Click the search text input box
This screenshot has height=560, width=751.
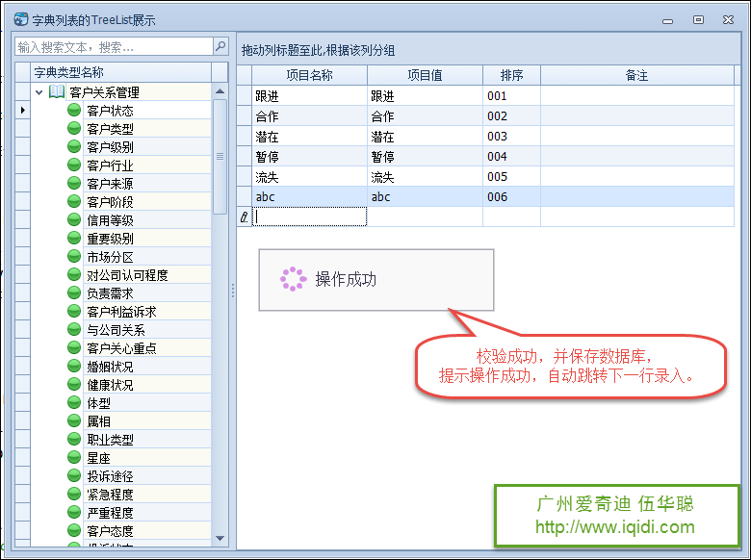(x=114, y=46)
